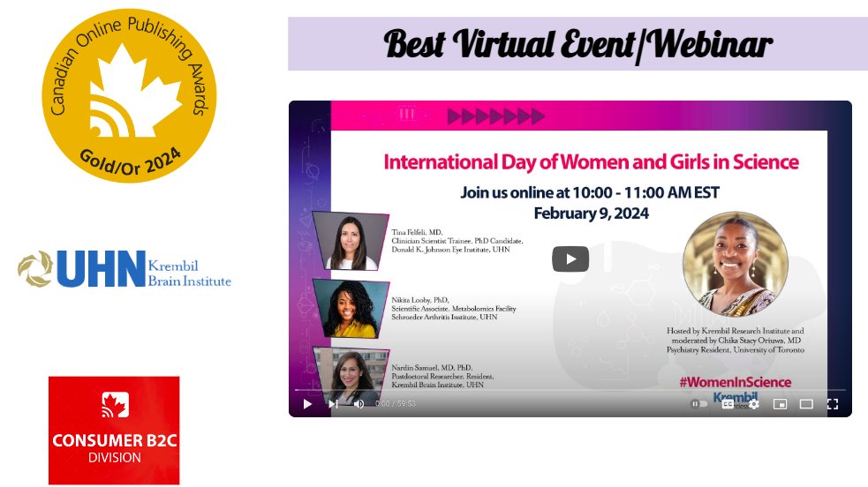Switch to theater mode view
The width and height of the screenshot is (868, 487).
[x=806, y=404]
